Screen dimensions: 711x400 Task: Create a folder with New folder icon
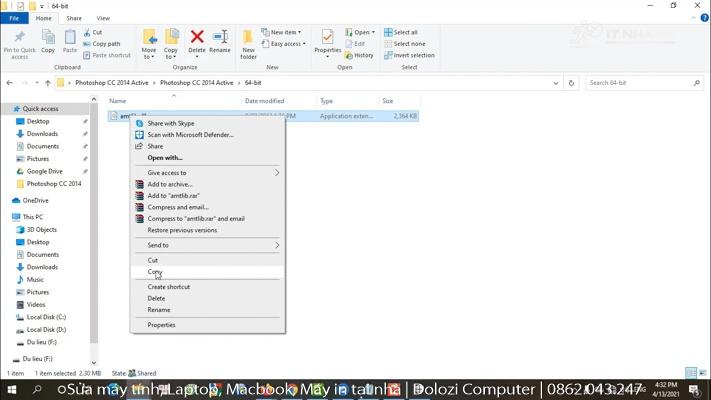(x=248, y=44)
